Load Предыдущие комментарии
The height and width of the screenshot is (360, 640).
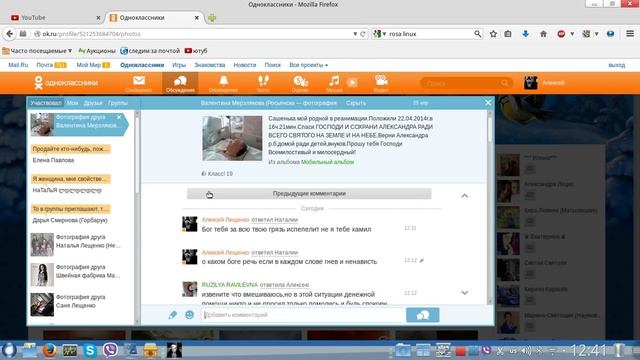point(309,193)
